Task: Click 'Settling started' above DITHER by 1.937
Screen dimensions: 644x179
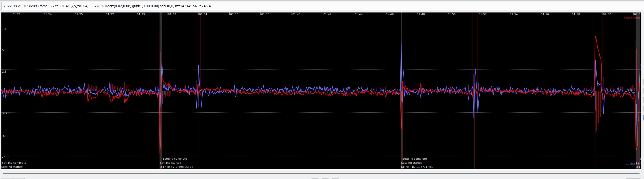Action: pos(412,163)
